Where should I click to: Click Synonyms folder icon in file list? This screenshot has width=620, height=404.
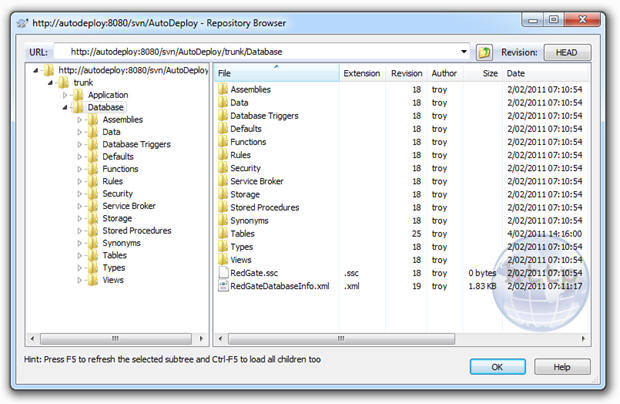click(x=223, y=220)
